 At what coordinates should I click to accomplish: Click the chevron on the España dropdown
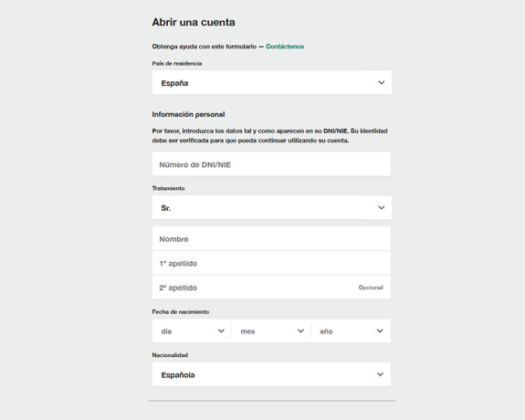coord(382,82)
